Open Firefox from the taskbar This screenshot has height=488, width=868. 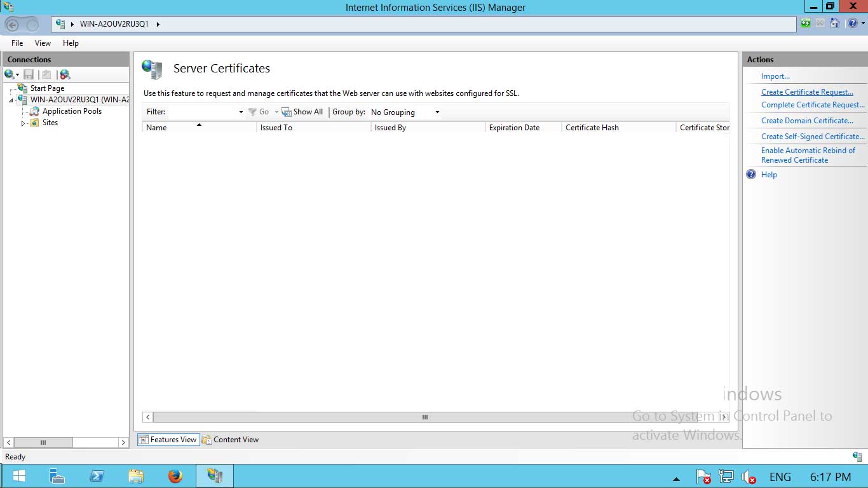(x=175, y=476)
